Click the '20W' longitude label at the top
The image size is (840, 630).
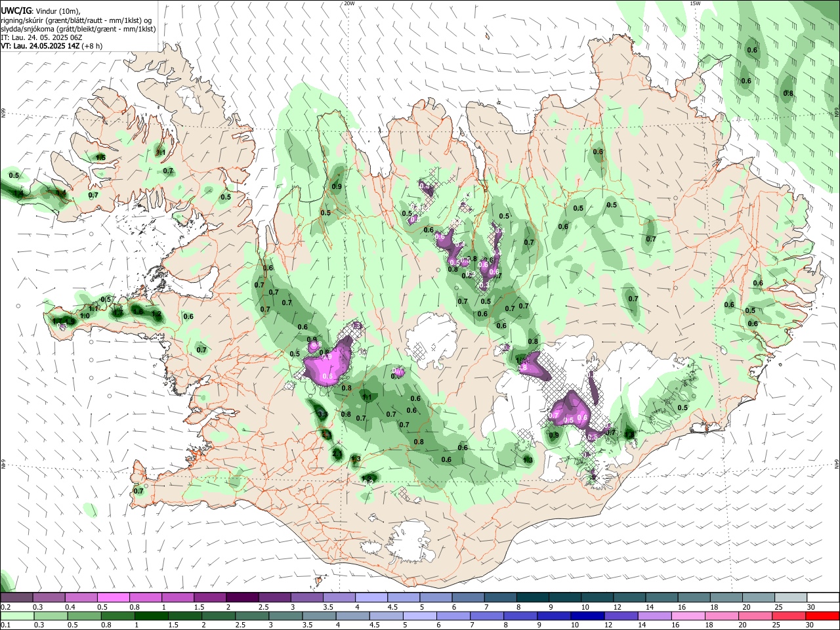[x=349, y=3]
